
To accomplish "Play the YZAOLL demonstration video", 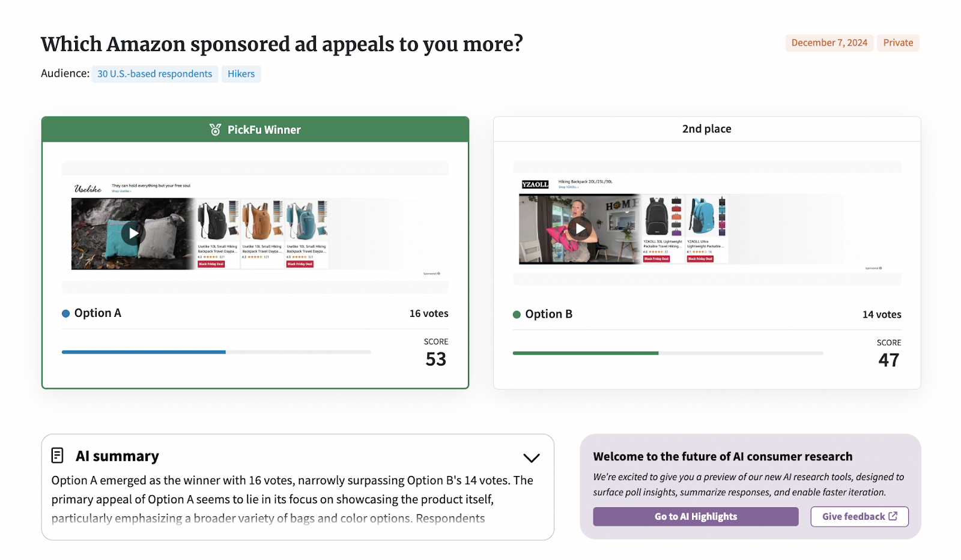I will tap(579, 228).
